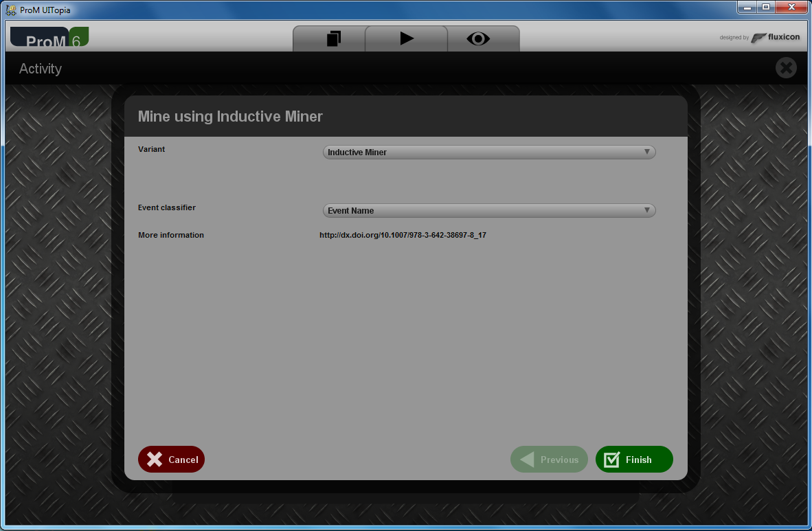Image resolution: width=812 pixels, height=531 pixels.
Task: Open the dx.doi.org more information link
Action: click(x=403, y=235)
